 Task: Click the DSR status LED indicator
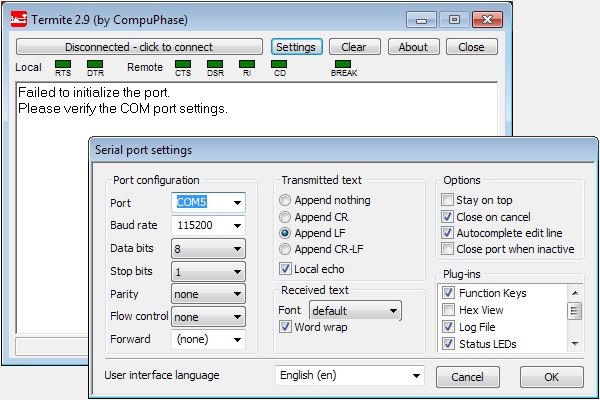pos(215,64)
